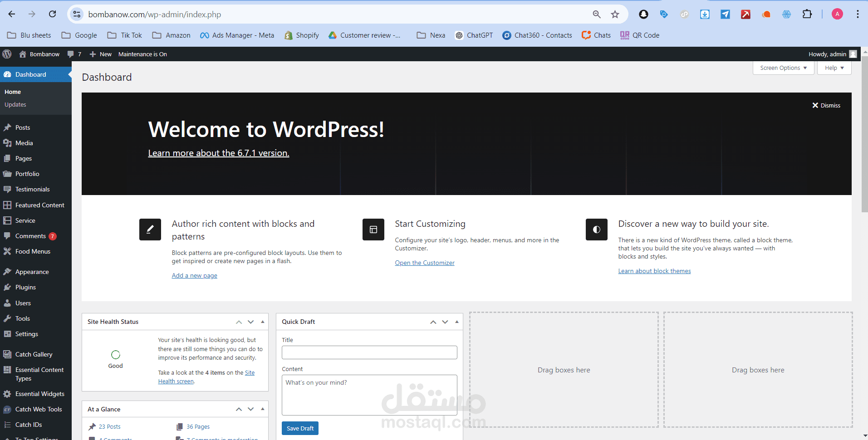This screenshot has width=868, height=440.
Task: Click Add a new page link
Action: (x=194, y=275)
